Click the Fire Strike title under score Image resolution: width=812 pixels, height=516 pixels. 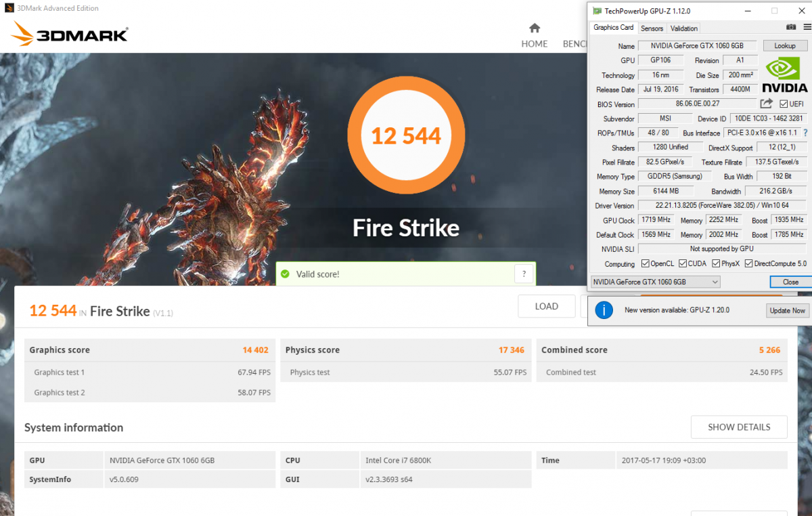406,228
